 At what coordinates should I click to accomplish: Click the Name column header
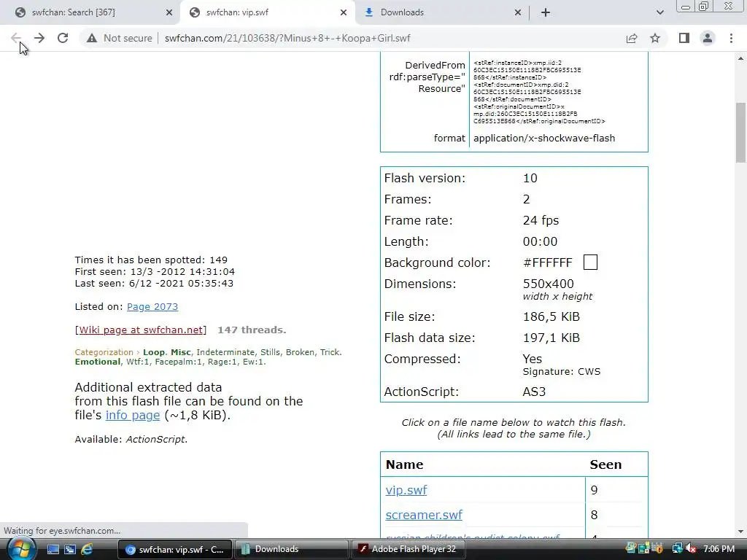coord(404,464)
